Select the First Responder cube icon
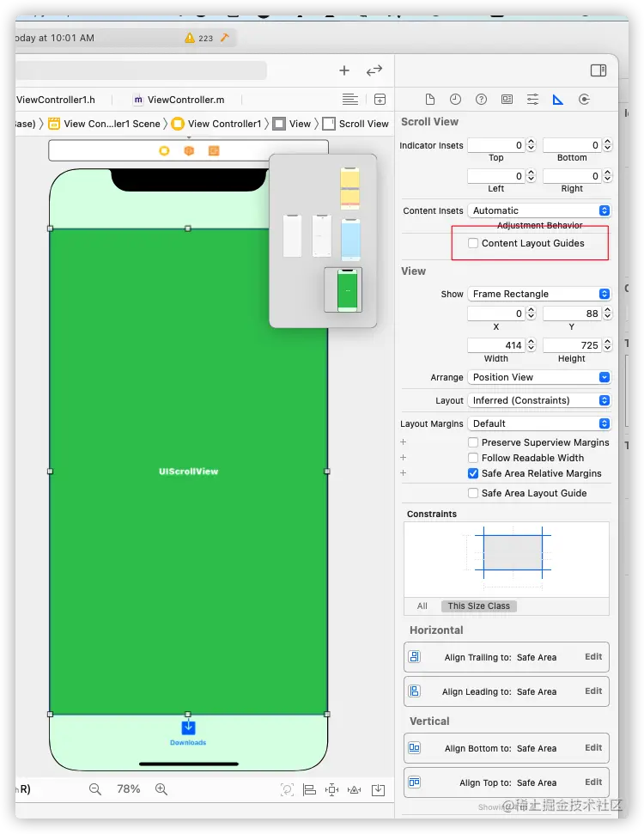Screen dimensions: 644x834 point(189,151)
